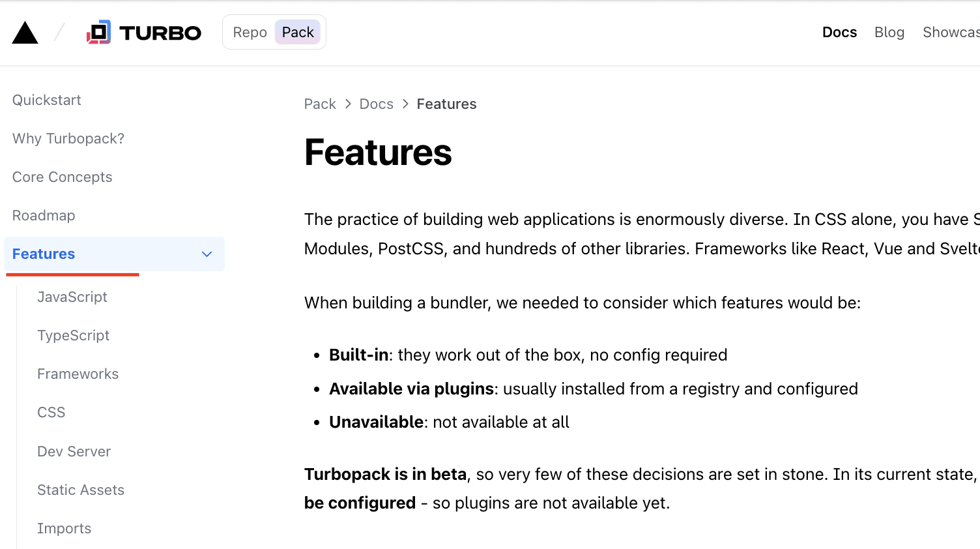Select the Pack toggle option
Viewport: 980px width, 549px height.
(298, 33)
